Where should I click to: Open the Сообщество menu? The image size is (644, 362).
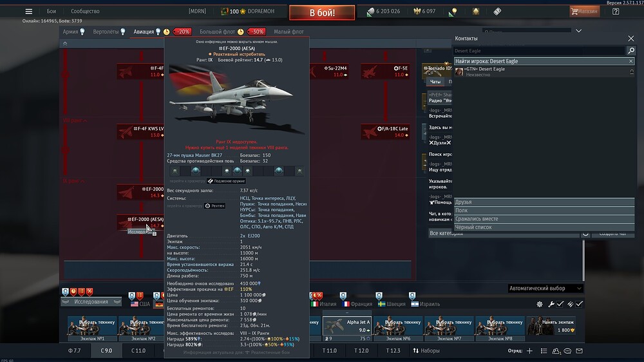pos(85,12)
